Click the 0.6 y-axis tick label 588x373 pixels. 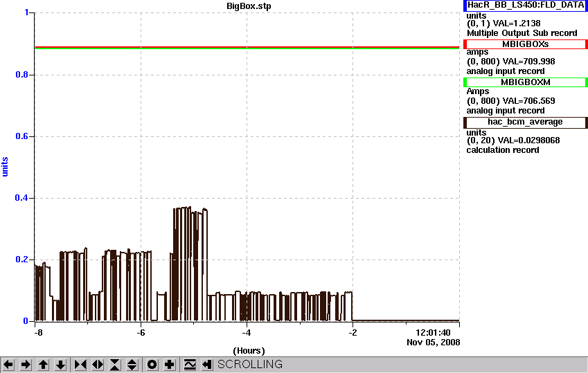click(x=21, y=136)
